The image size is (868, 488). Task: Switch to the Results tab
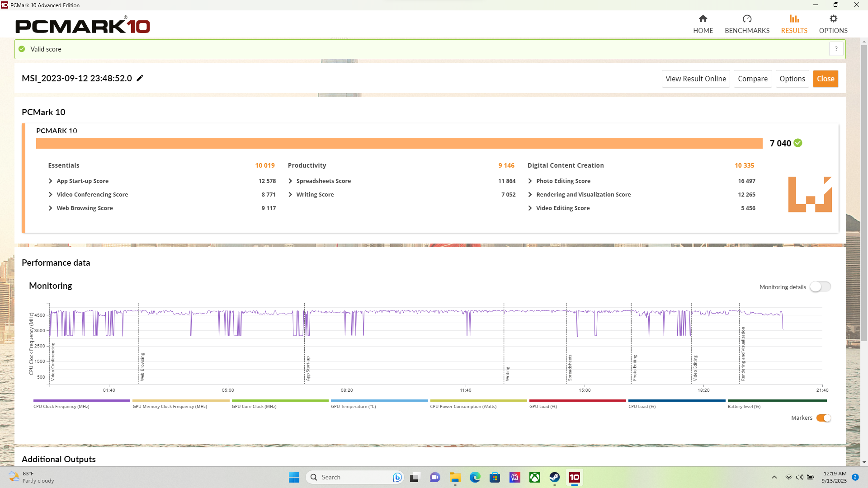pyautogui.click(x=794, y=24)
